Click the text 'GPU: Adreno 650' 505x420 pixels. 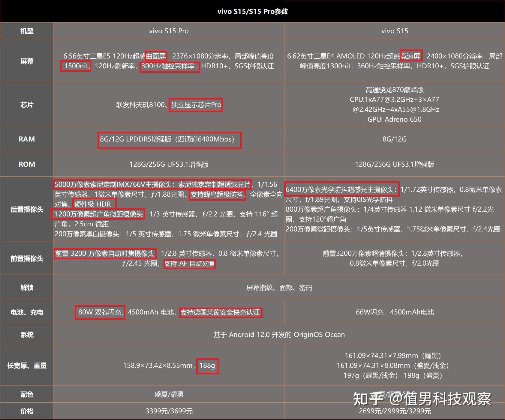pyautogui.click(x=395, y=119)
